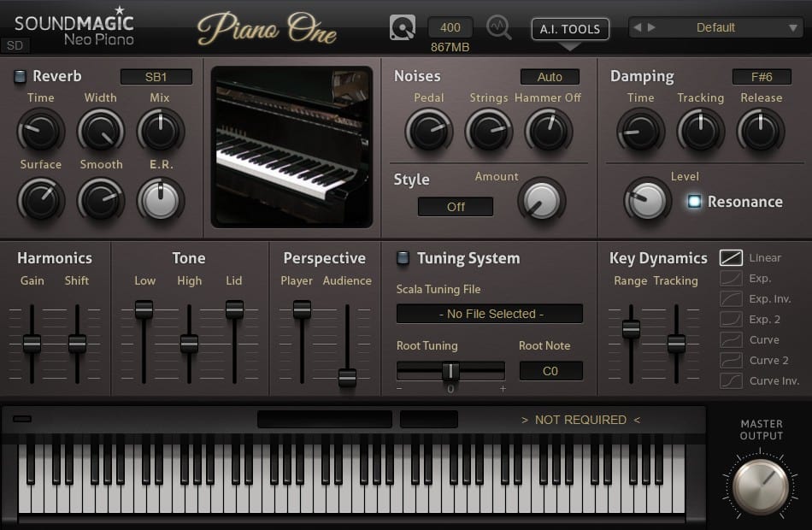Screen dimensions: 812x530
Task: Open the Default preset dropdown
Action: click(x=718, y=26)
